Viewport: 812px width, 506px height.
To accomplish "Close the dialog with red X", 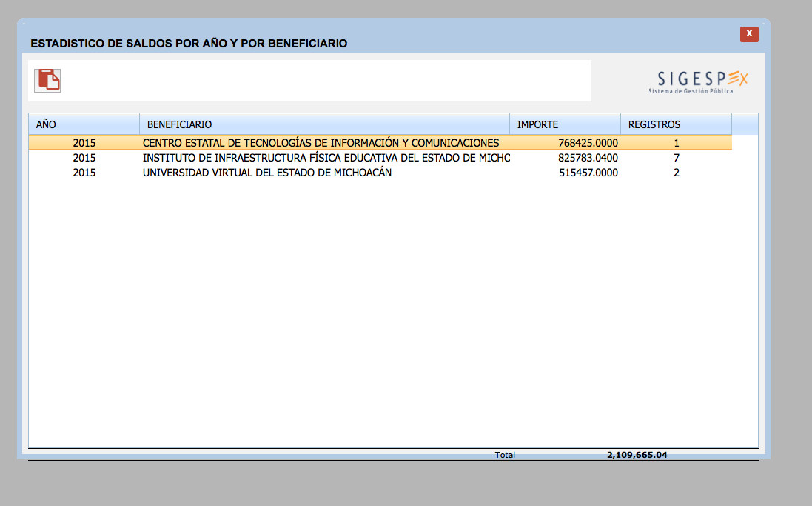I will point(749,33).
